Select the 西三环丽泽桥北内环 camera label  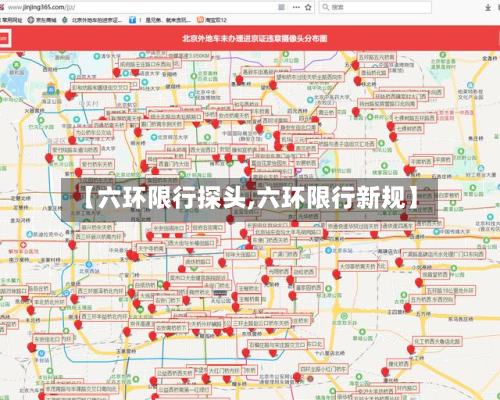click(x=100, y=291)
